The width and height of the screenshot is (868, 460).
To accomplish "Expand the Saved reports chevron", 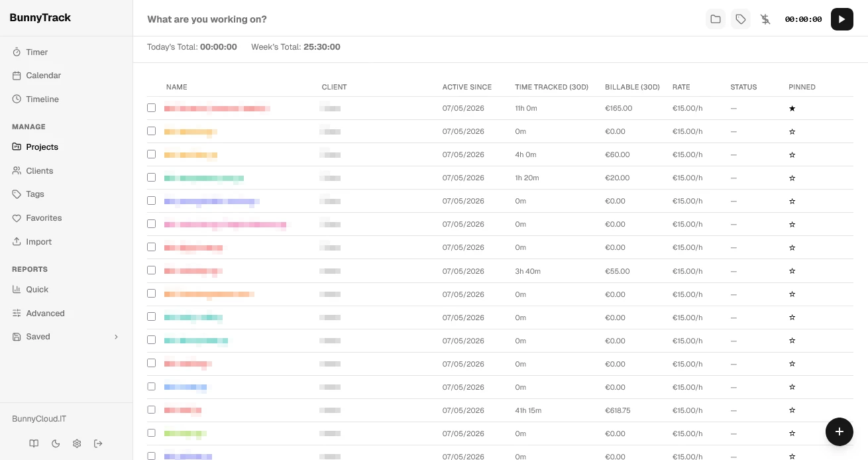I will tap(116, 337).
